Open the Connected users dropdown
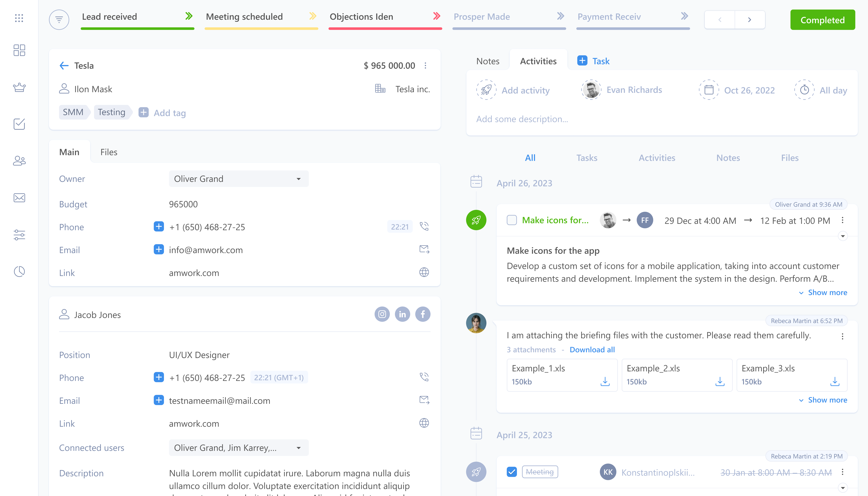The width and height of the screenshot is (868, 496). [x=239, y=448]
